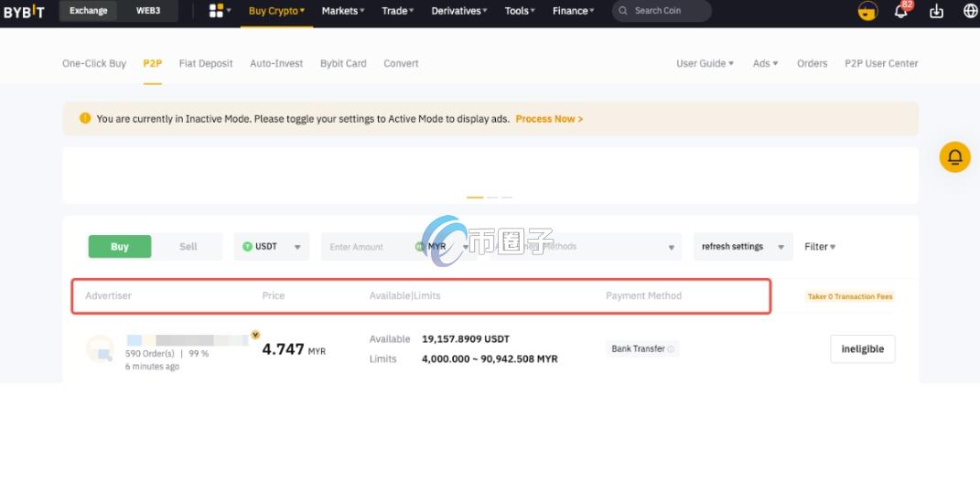The image size is (980, 482).
Task: Open the Buy Crypto menu
Action: click(276, 11)
